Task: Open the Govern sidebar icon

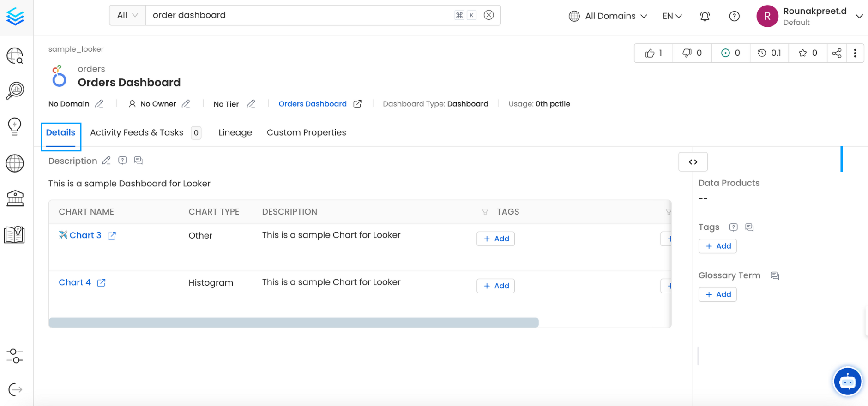Action: point(15,198)
